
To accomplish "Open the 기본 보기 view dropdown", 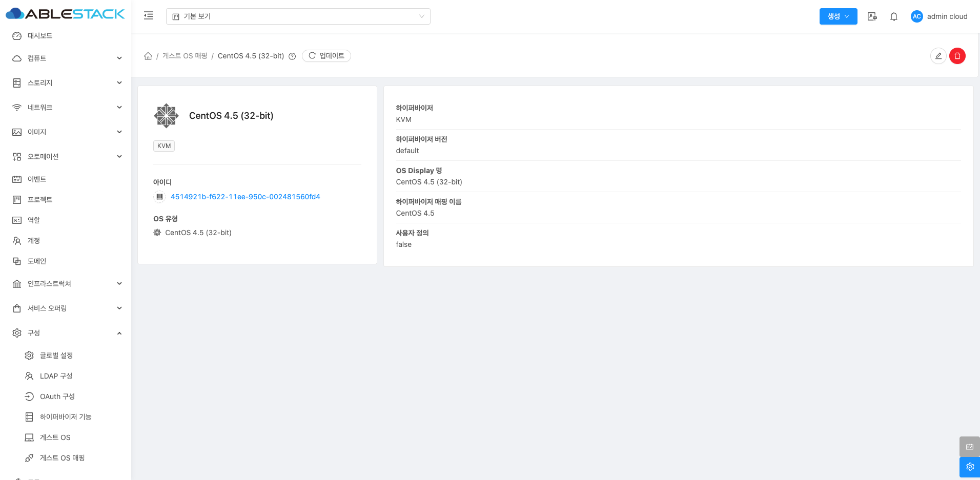I will [298, 16].
